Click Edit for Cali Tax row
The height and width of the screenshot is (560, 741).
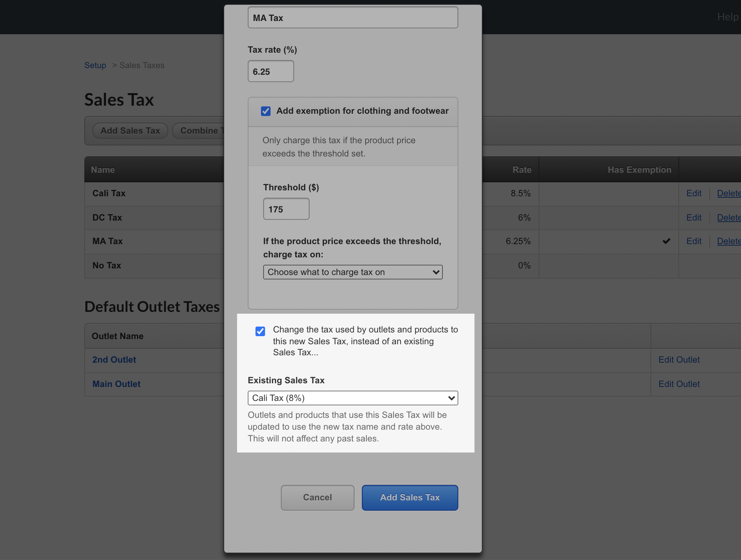coord(694,193)
